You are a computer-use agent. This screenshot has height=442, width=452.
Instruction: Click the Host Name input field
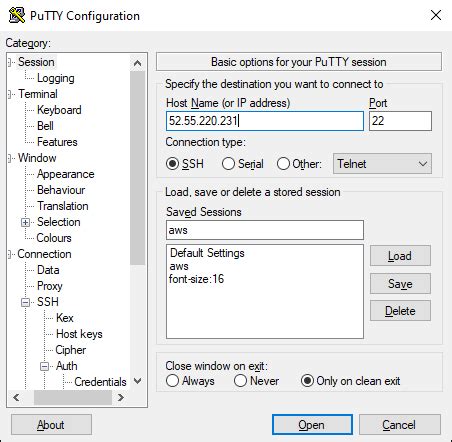pos(265,121)
